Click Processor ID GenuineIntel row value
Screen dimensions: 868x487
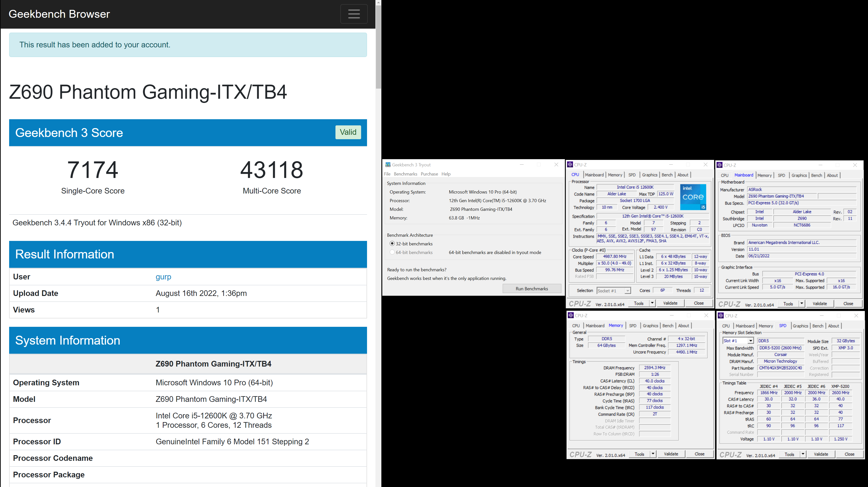pyautogui.click(x=232, y=442)
